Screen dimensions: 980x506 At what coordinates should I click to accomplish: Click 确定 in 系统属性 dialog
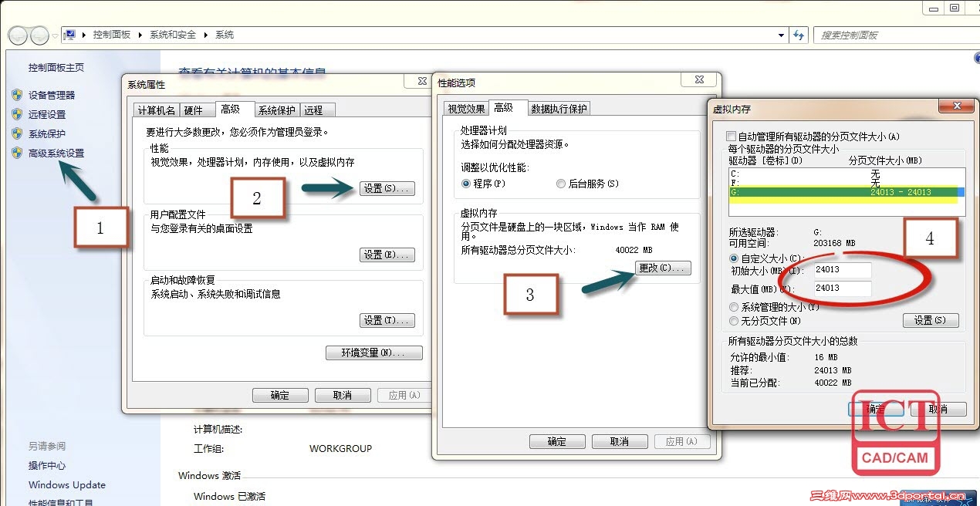point(280,395)
